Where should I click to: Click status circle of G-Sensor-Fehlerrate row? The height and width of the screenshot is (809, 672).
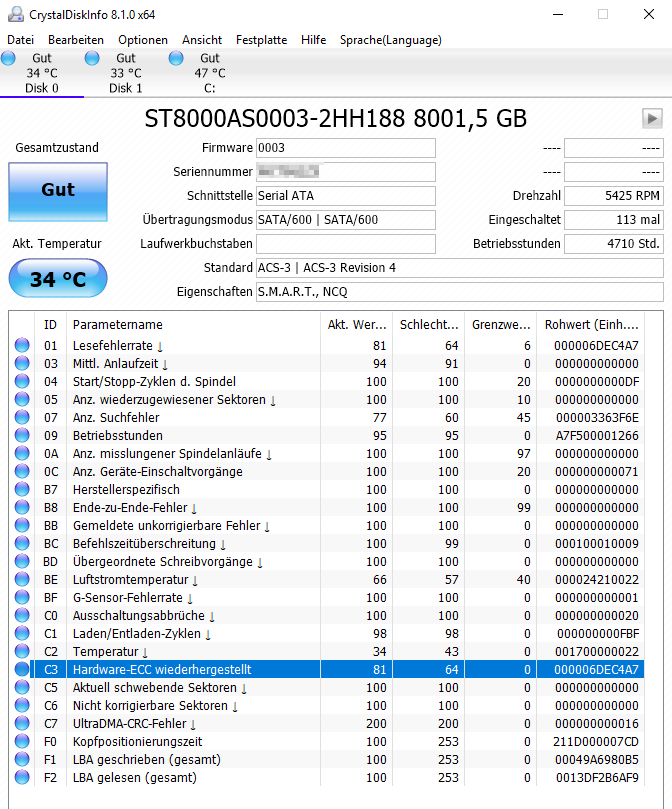click(22, 597)
